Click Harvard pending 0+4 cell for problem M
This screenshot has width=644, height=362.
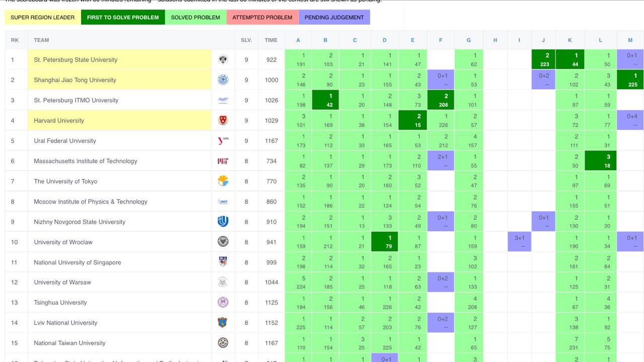pyautogui.click(x=630, y=120)
